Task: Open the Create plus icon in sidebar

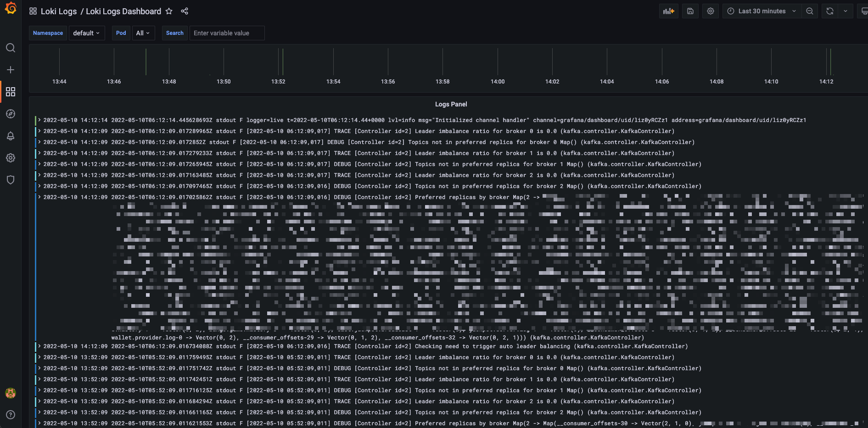Action: coord(11,70)
